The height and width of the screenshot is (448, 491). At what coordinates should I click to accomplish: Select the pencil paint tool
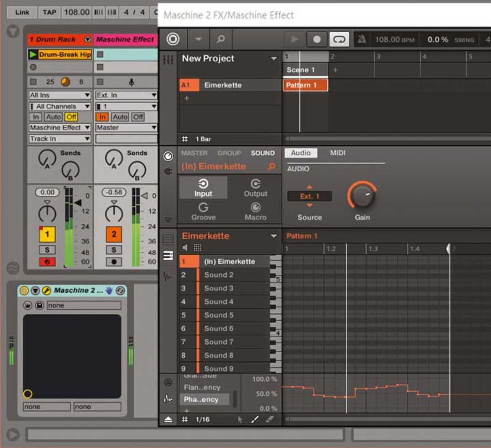[x=255, y=419]
